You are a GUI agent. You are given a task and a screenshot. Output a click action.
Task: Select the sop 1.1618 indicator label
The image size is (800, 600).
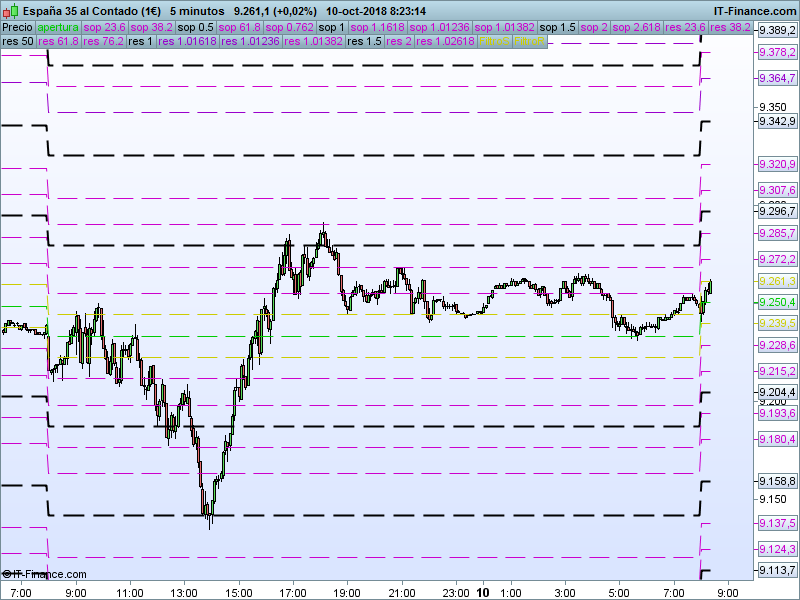click(x=378, y=28)
